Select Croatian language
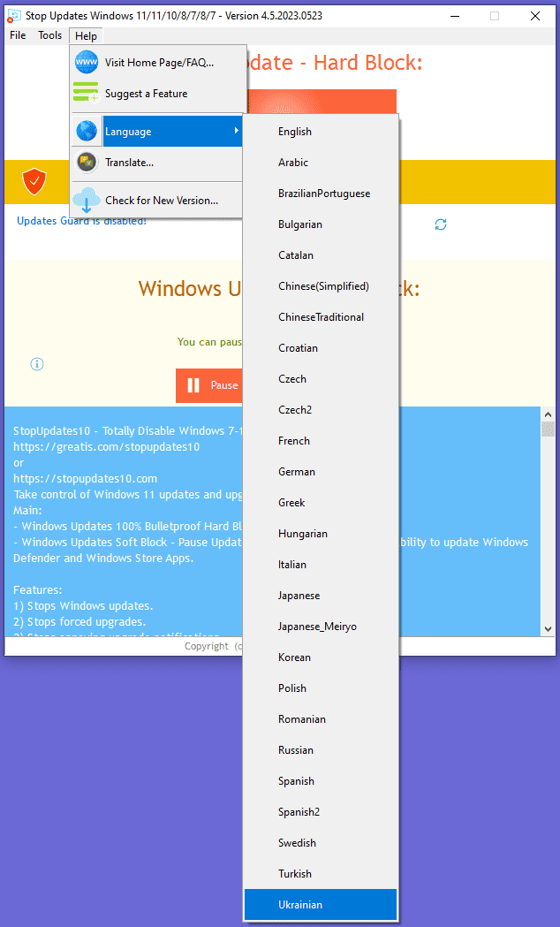This screenshot has height=927, width=560. point(321,347)
